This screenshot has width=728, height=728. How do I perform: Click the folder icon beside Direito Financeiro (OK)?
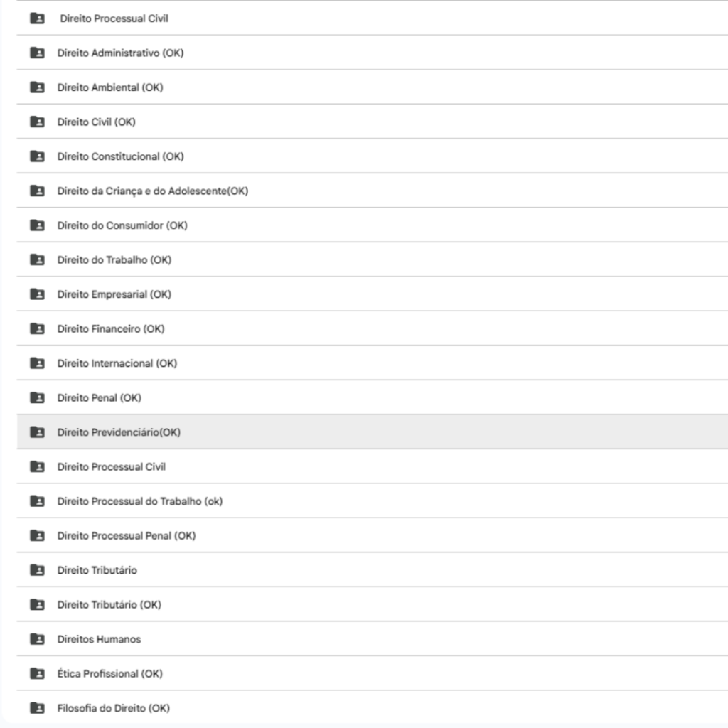(37, 328)
